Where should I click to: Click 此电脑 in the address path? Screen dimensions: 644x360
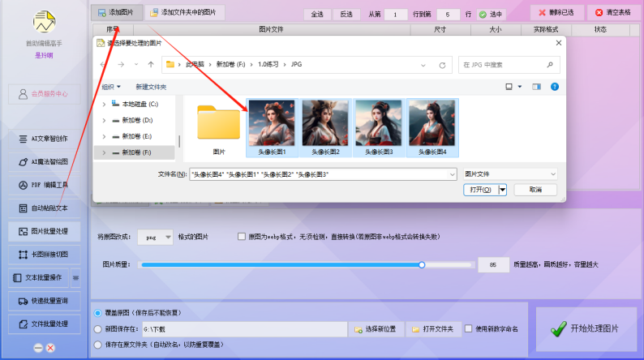point(195,64)
